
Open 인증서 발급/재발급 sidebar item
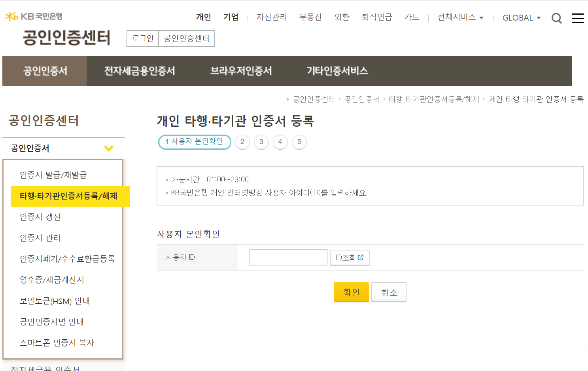click(53, 175)
